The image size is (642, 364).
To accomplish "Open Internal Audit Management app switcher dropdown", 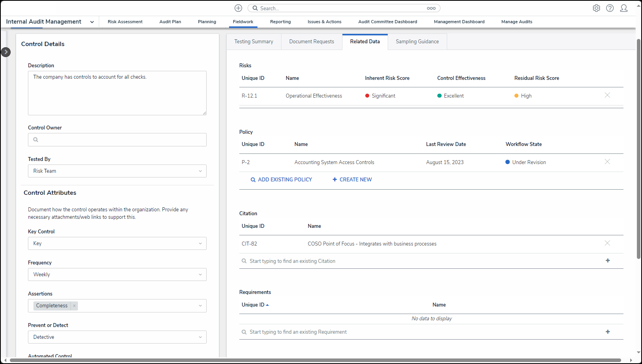I will point(92,22).
